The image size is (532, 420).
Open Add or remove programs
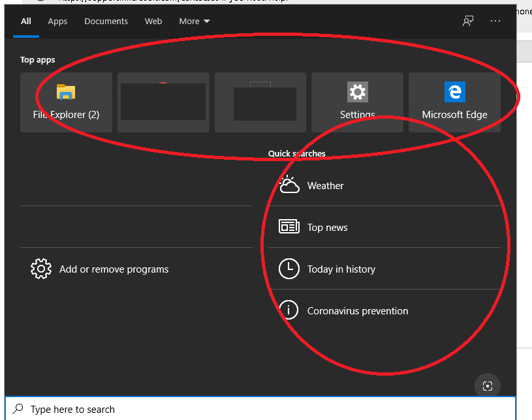coord(136,269)
